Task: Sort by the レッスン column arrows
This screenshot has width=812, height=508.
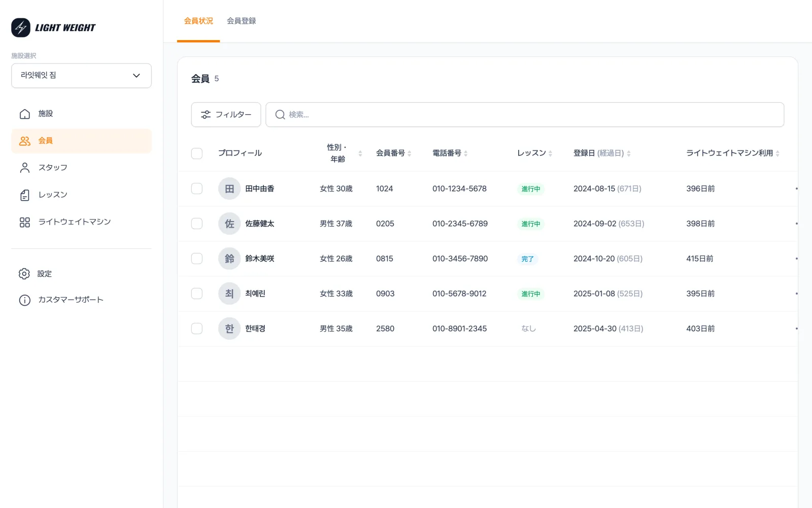Action: [x=550, y=153]
